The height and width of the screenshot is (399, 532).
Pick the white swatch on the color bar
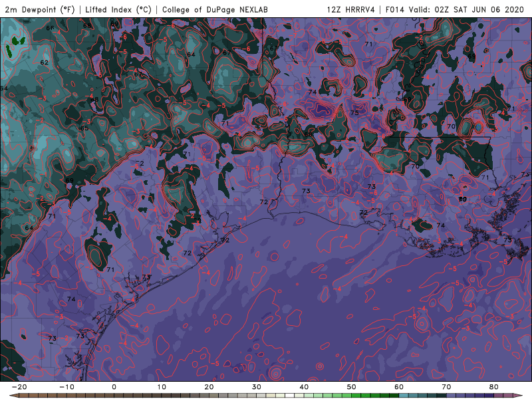[x=290, y=396]
